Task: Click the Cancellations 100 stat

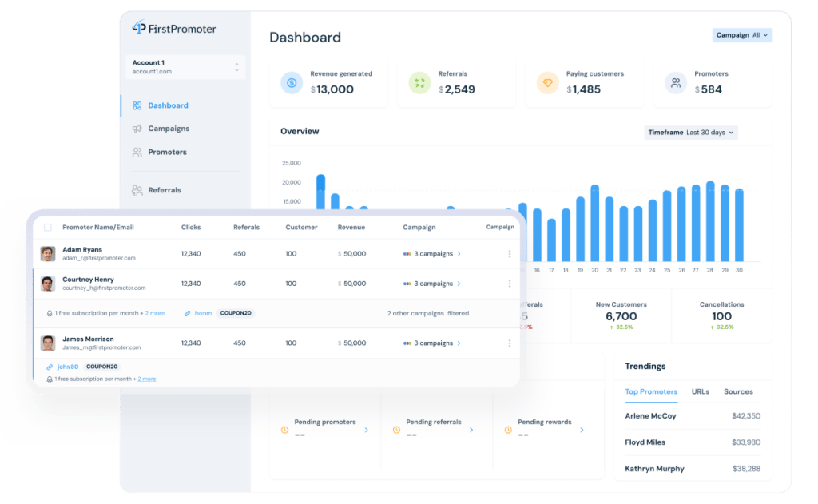Action: (x=722, y=315)
